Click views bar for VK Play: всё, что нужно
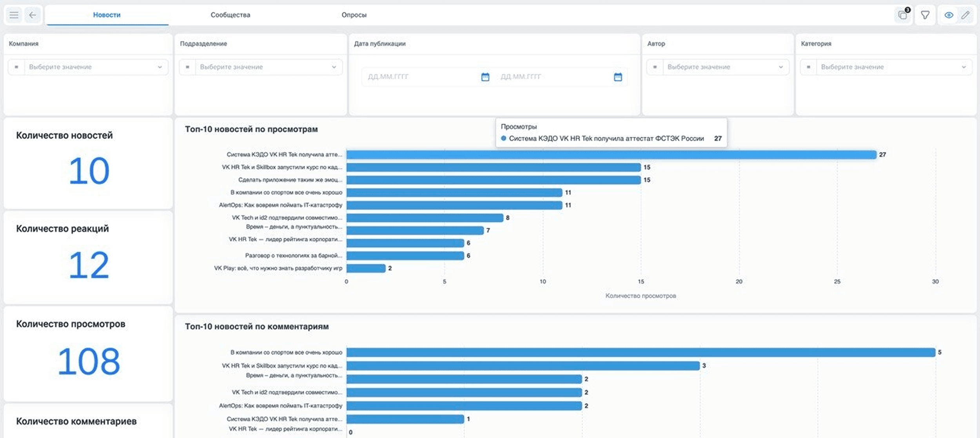The width and height of the screenshot is (980, 438). point(366,268)
